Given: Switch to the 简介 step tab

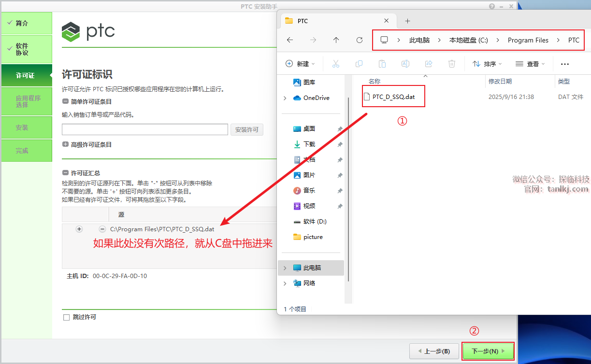Looking at the screenshot, I should coord(27,23).
